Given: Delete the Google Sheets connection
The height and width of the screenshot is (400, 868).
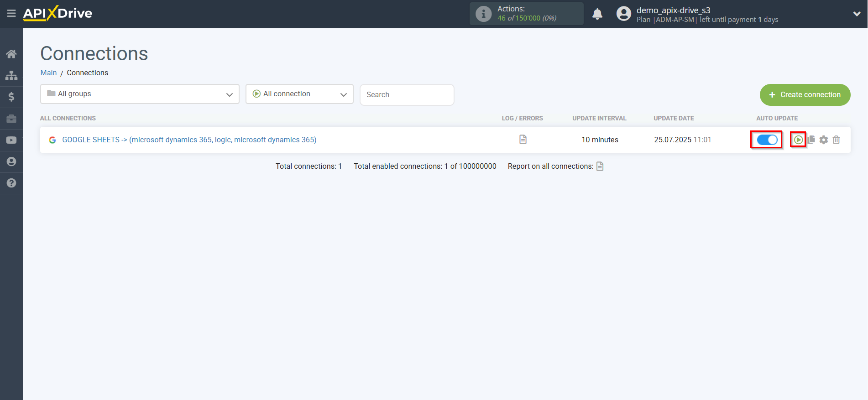Looking at the screenshot, I should coord(836,140).
